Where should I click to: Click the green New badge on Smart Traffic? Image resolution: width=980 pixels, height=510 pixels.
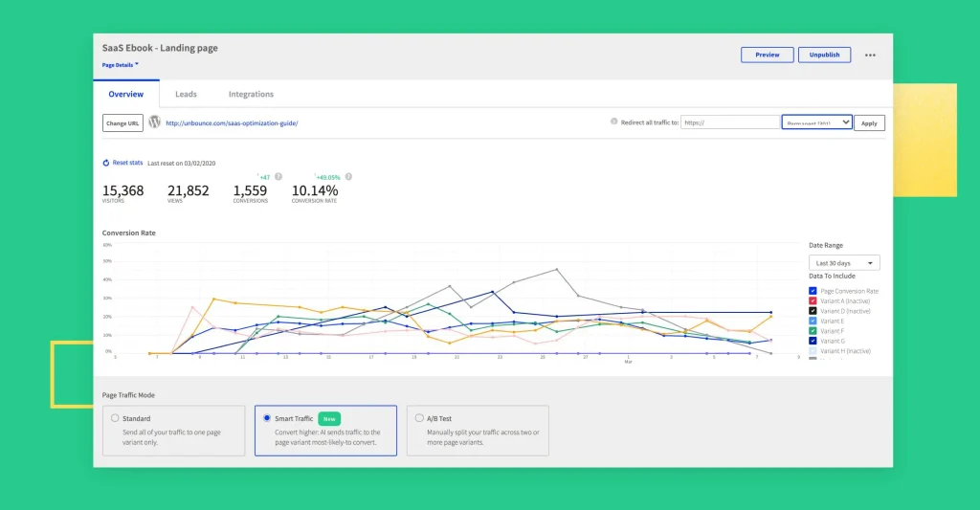click(329, 419)
